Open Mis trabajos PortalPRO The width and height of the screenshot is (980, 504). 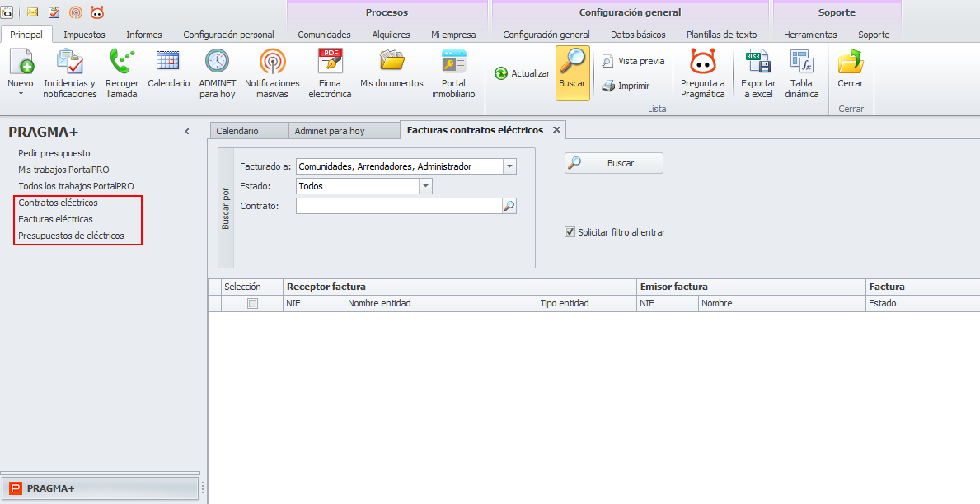[63, 170]
